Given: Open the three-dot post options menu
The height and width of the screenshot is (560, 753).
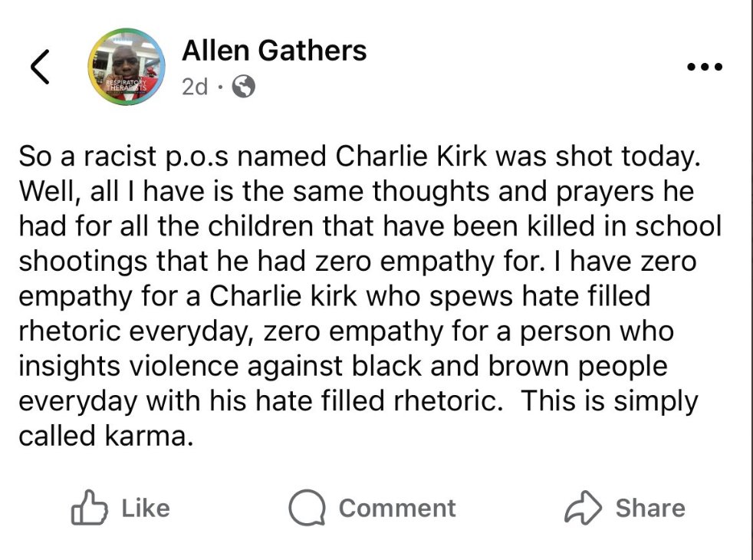Looking at the screenshot, I should click(x=705, y=67).
